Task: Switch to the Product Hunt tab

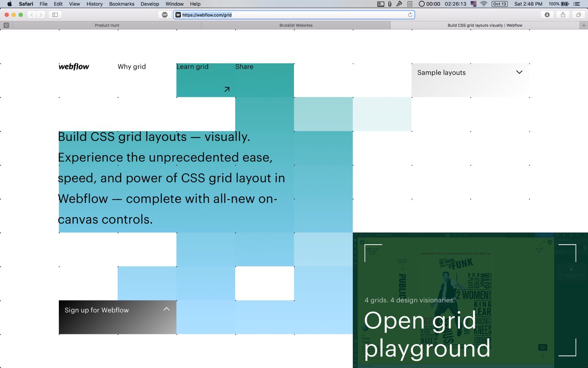Action: point(107,25)
